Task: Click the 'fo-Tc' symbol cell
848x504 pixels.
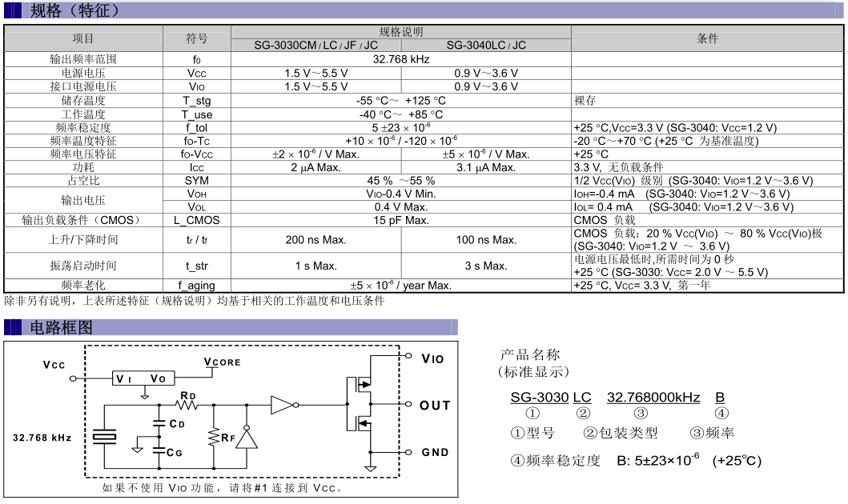Action: tap(197, 141)
